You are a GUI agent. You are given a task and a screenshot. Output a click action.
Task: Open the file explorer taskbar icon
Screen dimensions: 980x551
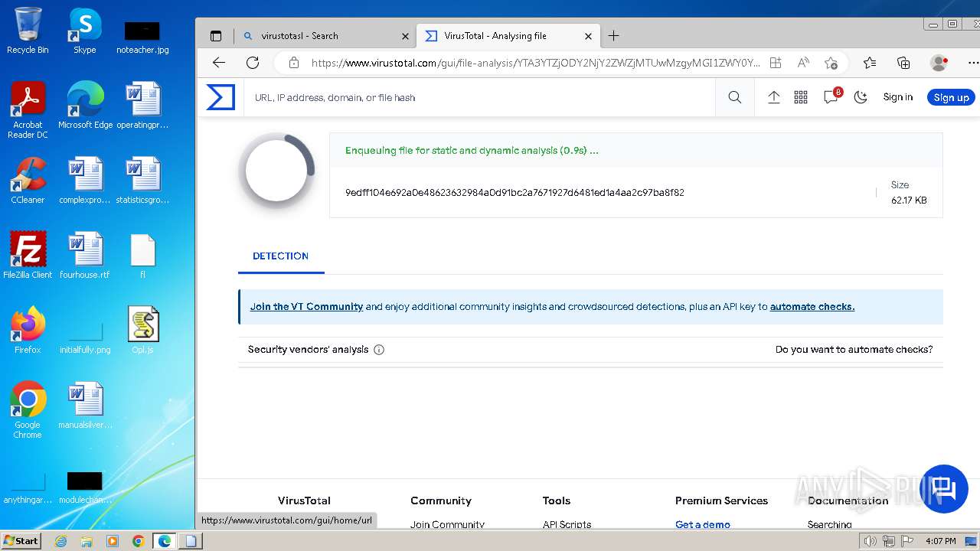[x=87, y=541]
